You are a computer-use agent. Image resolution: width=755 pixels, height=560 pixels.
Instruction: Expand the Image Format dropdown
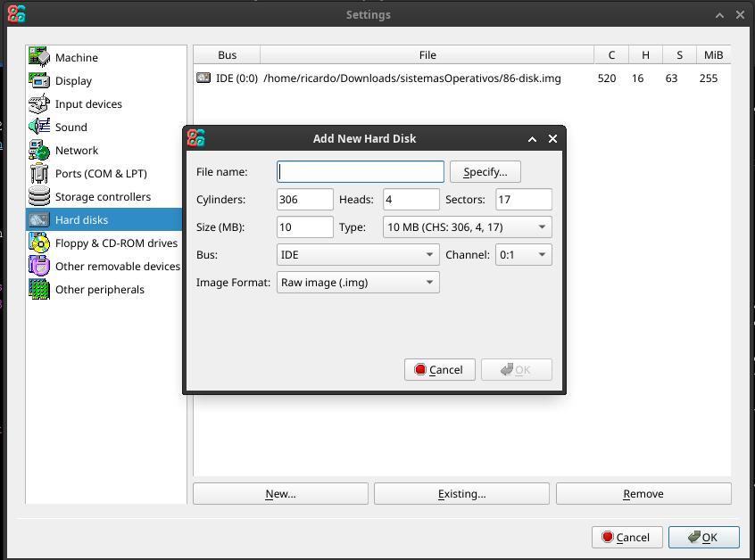[x=358, y=283]
